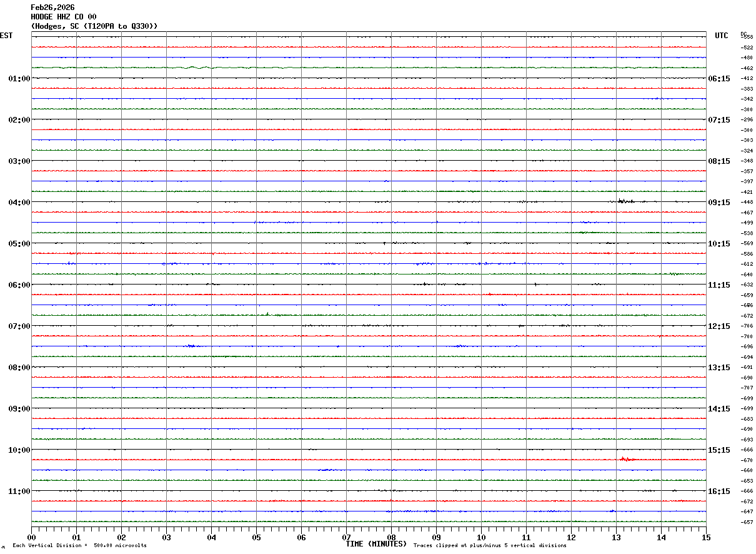Click the 12:15 UTC row label
The image size is (756, 554).
coord(719,326)
